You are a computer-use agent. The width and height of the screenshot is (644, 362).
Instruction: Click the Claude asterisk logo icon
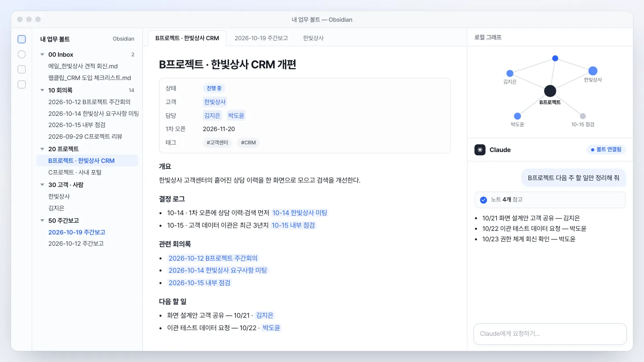coord(480,150)
